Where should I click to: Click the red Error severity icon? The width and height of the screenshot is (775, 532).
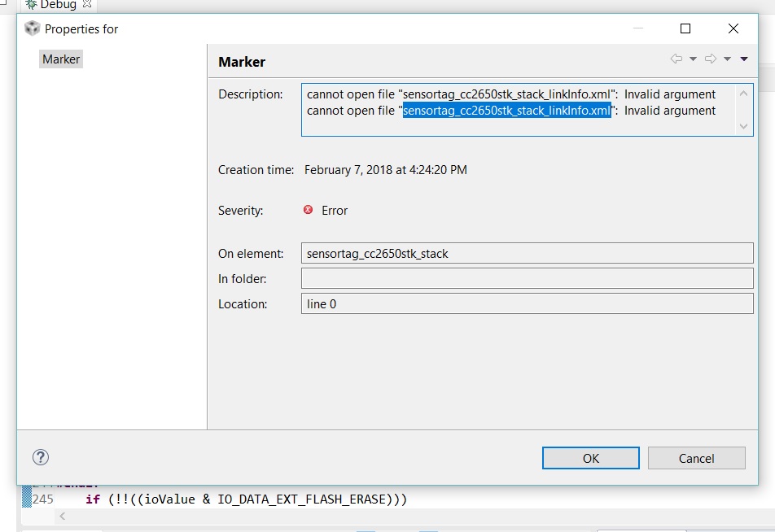[x=307, y=210]
